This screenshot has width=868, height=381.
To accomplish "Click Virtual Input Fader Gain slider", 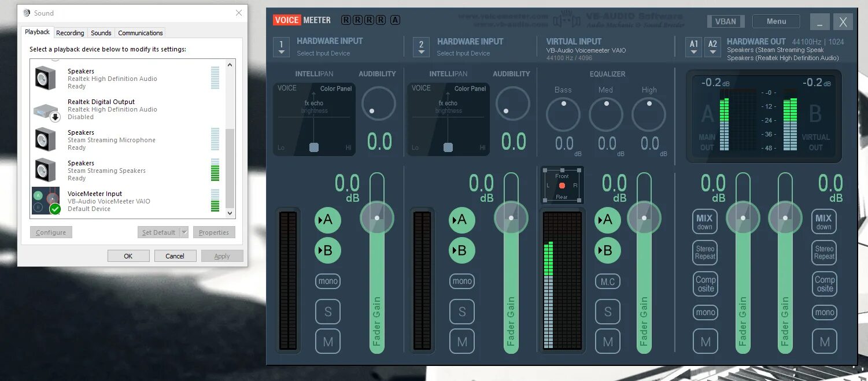I will click(644, 263).
